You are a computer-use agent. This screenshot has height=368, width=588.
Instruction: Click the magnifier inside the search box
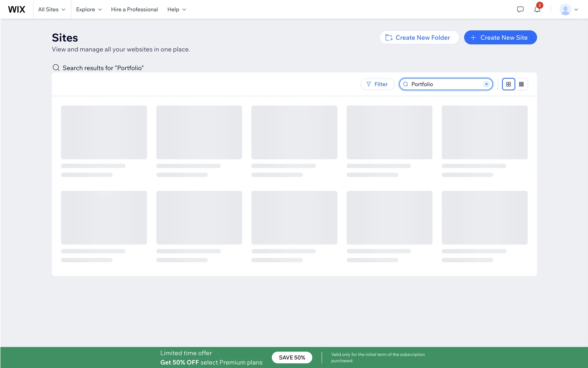point(405,84)
